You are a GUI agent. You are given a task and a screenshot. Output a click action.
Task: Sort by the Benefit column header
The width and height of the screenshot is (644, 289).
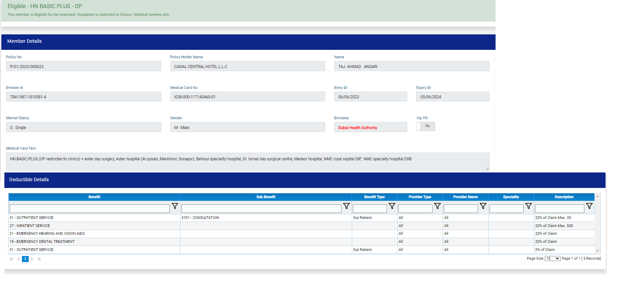(x=94, y=197)
